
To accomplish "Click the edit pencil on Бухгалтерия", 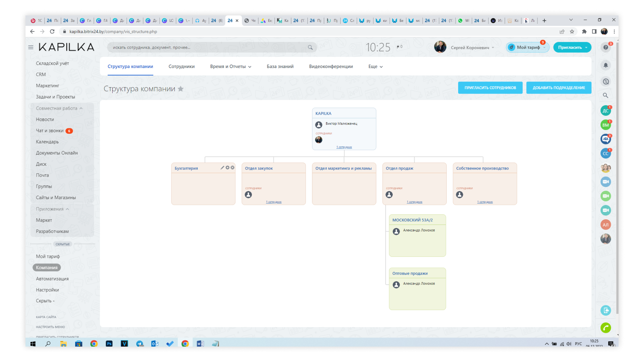I will 222,168.
